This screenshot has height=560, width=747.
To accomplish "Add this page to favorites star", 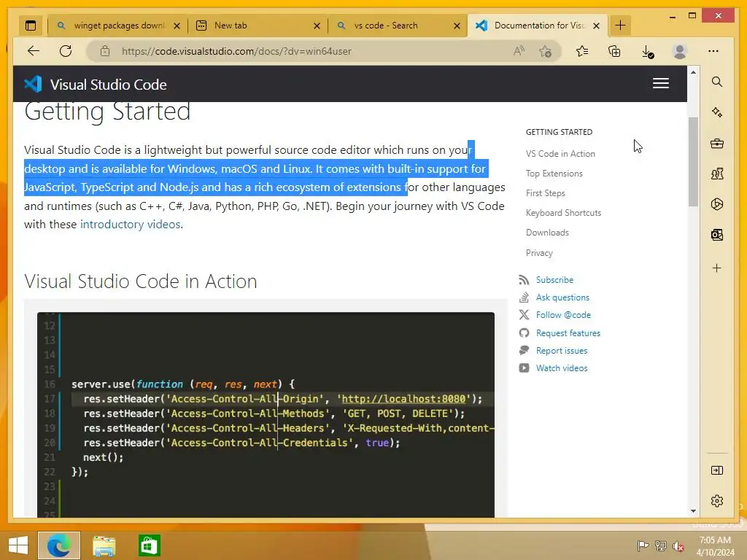I will [x=546, y=51].
